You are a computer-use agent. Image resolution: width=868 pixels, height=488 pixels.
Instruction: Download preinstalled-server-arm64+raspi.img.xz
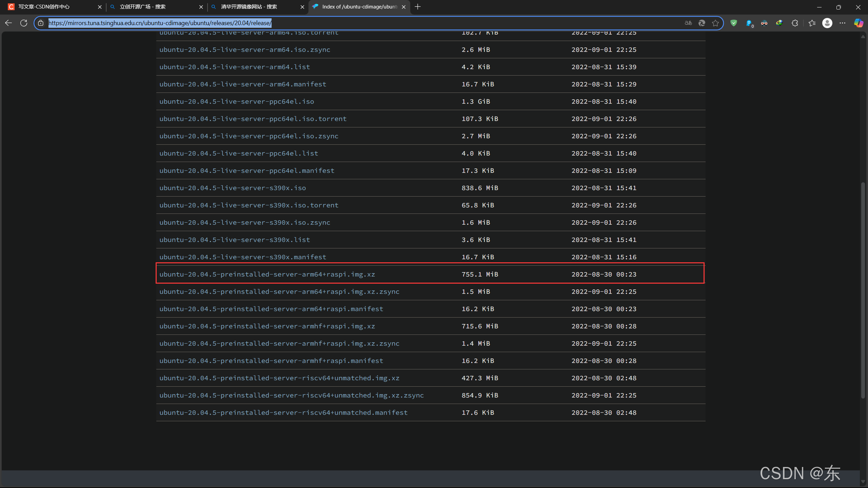pos(267,274)
